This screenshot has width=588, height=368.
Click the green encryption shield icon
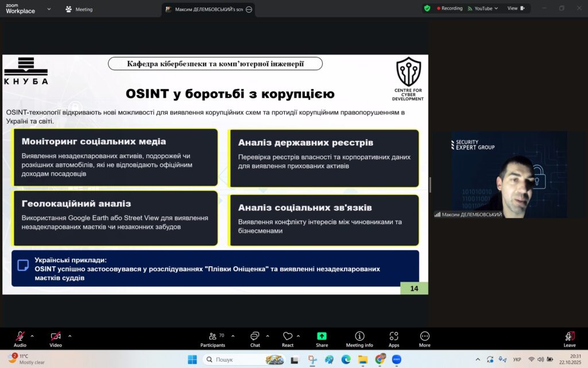427,9
